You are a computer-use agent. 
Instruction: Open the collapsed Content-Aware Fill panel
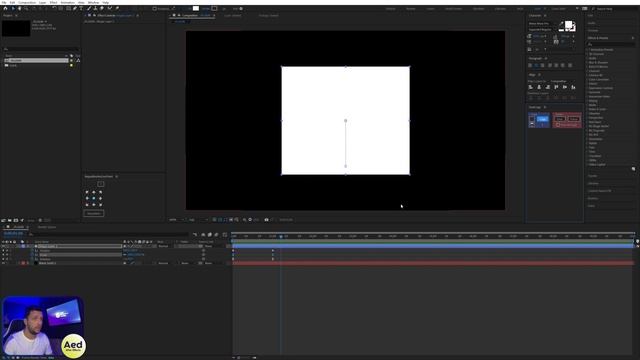(599, 191)
